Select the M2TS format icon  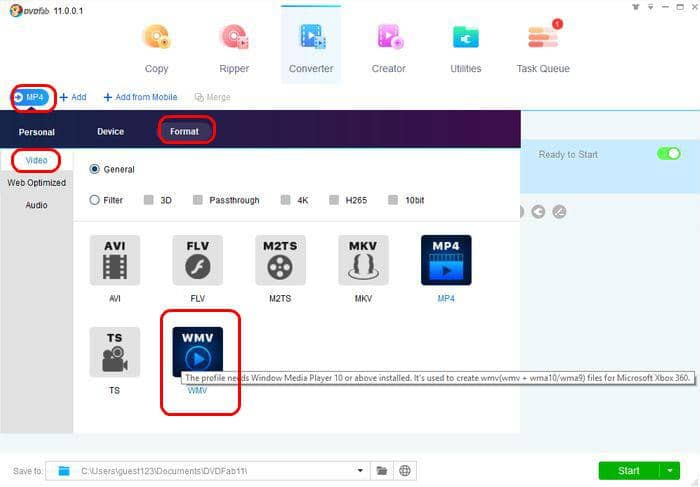coord(280,260)
